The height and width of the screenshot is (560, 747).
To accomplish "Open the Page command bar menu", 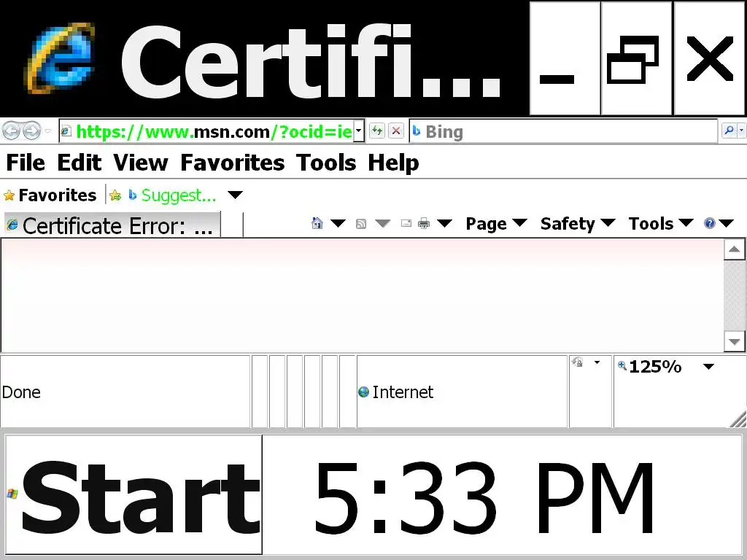I will pos(496,224).
